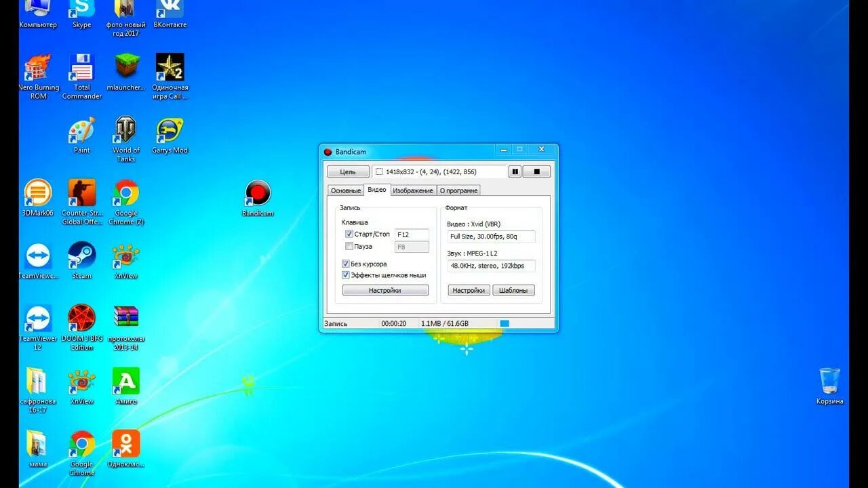Select the протоколы 2013-14 archive icon
Screen dimensions: 868x488
[x=126, y=328]
